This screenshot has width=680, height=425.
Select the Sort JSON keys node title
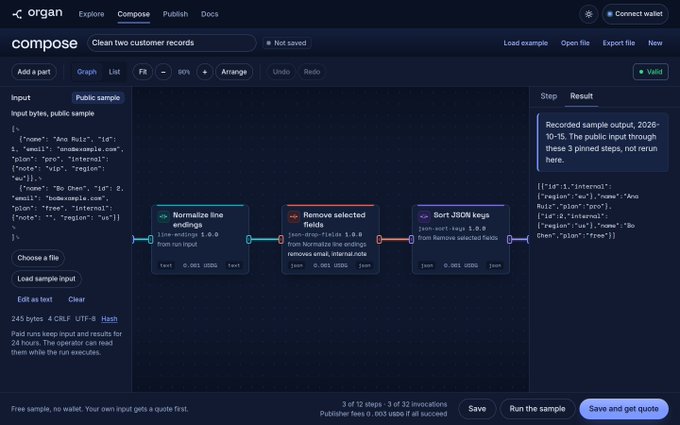(x=461, y=215)
